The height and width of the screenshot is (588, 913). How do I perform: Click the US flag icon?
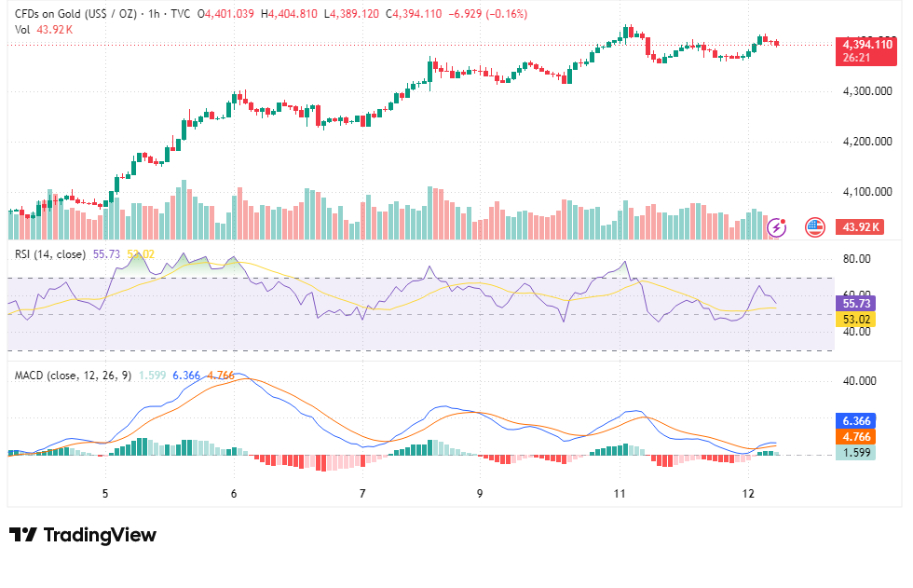[x=814, y=227]
